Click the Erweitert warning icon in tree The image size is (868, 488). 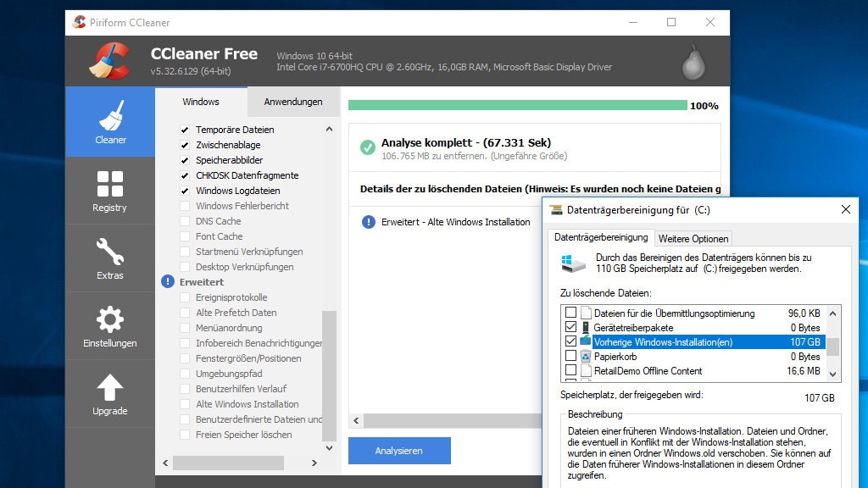pyautogui.click(x=168, y=281)
